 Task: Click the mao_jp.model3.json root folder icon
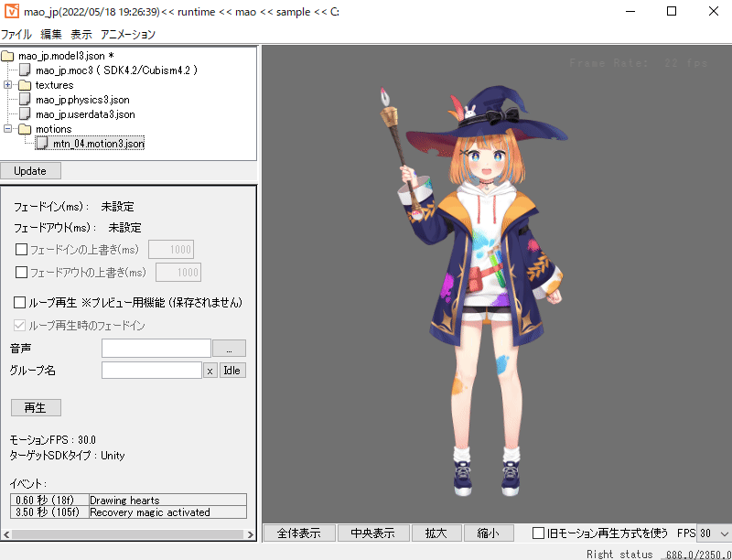click(8, 56)
